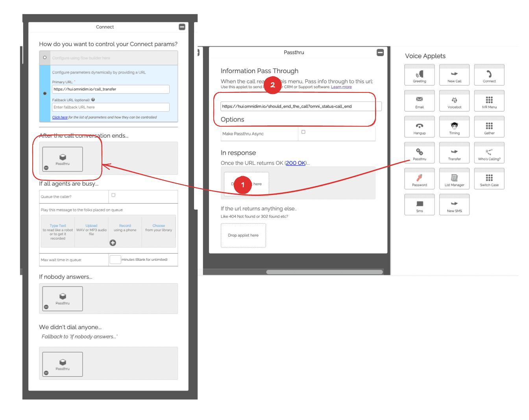Select the Email applet icon
Image resolution: width=529 pixels, height=420 pixels.
point(419,101)
